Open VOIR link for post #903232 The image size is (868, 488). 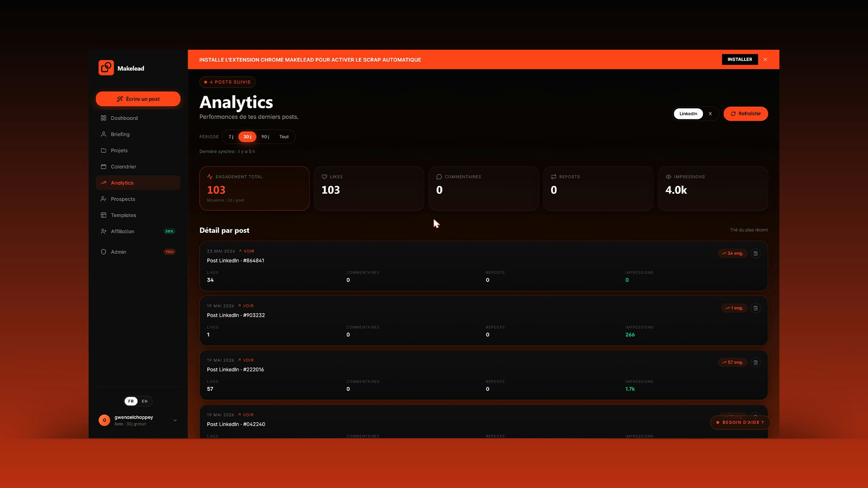(245, 306)
